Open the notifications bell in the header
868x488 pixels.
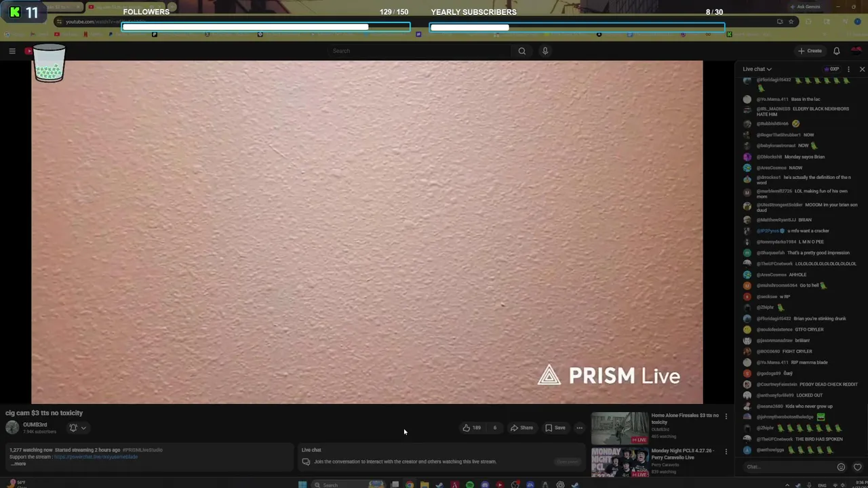pyautogui.click(x=836, y=51)
